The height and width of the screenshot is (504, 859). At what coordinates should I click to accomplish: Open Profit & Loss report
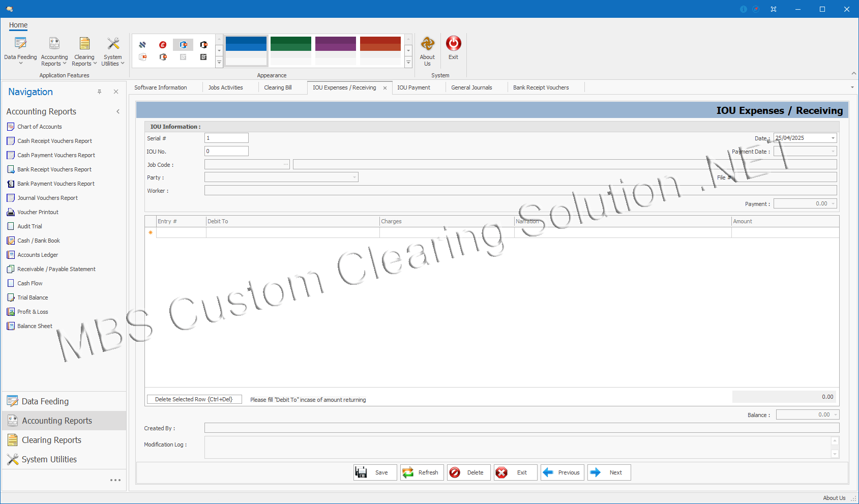27,312
